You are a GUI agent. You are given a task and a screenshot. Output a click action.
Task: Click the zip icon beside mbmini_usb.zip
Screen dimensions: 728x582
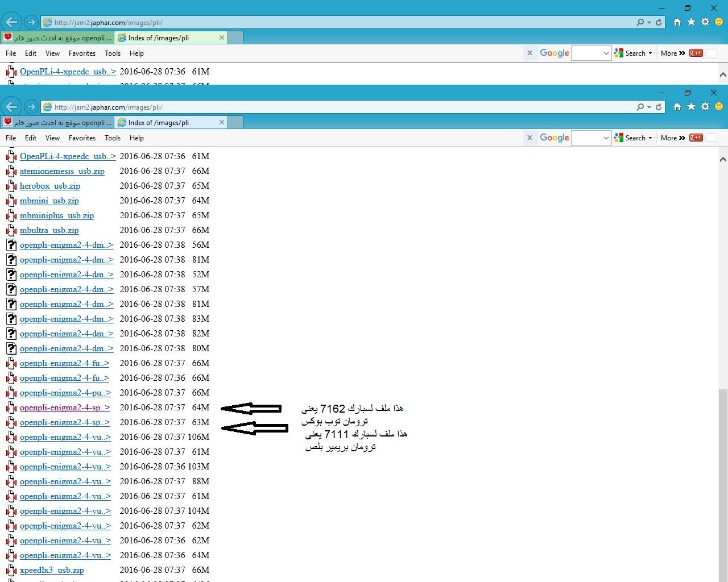pos(11,201)
